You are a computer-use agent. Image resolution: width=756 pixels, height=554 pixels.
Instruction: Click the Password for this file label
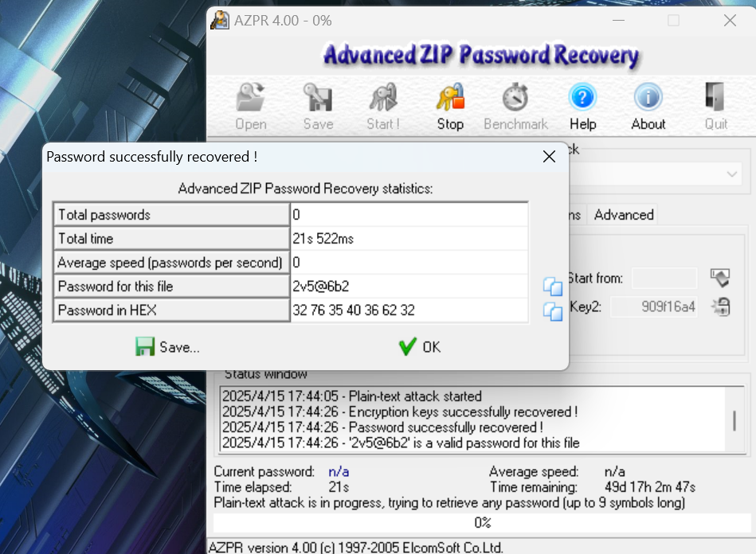point(171,287)
